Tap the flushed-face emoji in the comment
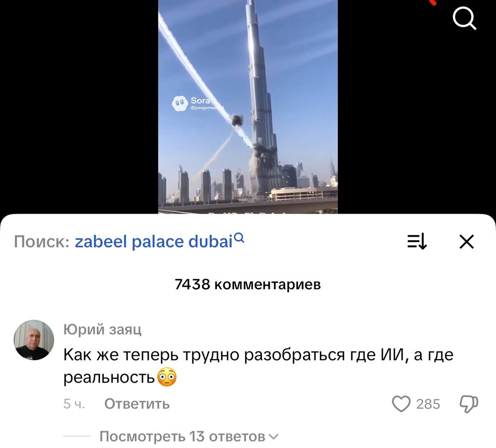 click(167, 377)
